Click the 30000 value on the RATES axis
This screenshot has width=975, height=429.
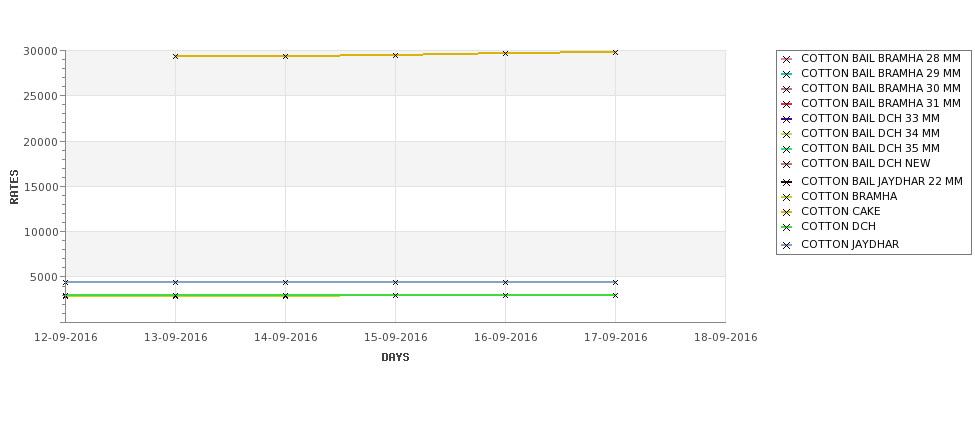(x=40, y=51)
